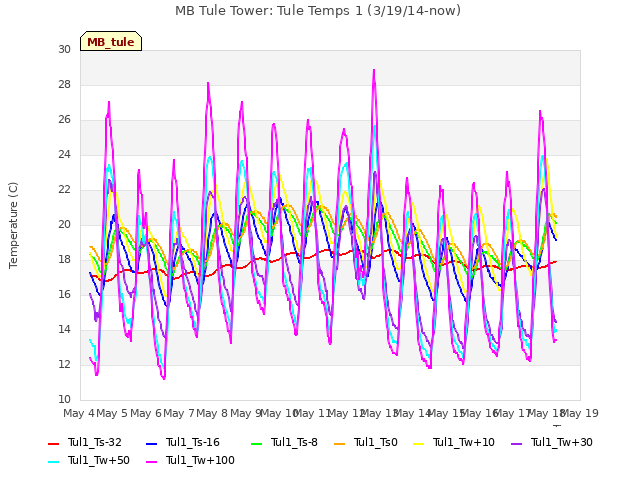
Task: Click the May 7 x-axis label
Action: 179,413
